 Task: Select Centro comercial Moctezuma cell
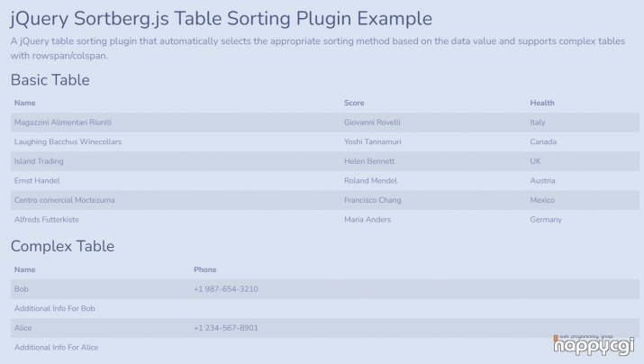(x=65, y=201)
